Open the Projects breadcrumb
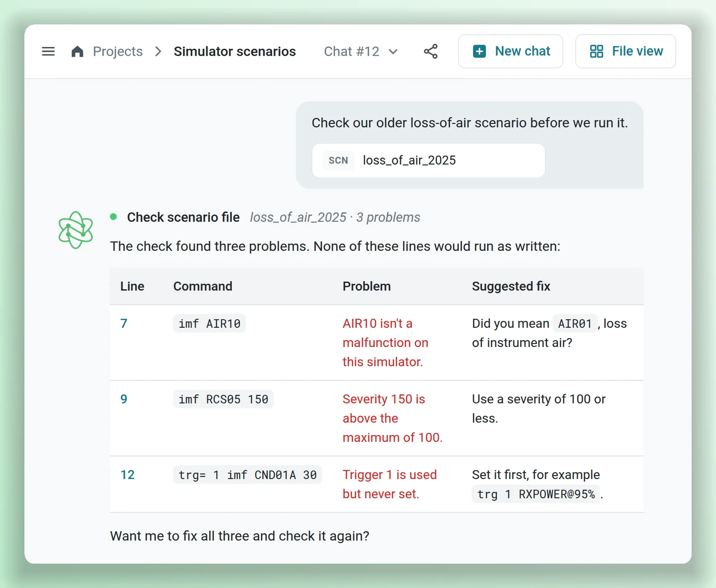Image resolution: width=716 pixels, height=588 pixels. (118, 51)
